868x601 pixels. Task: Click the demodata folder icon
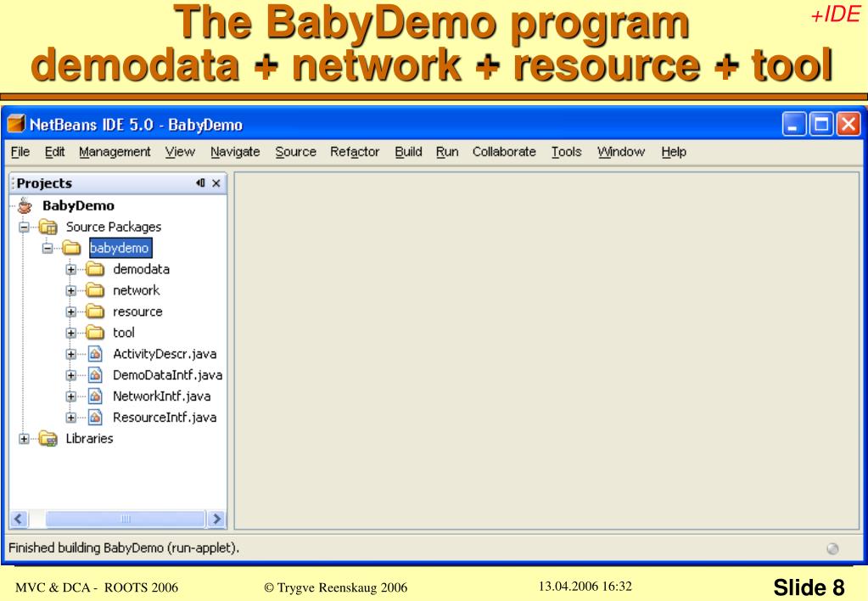95,269
